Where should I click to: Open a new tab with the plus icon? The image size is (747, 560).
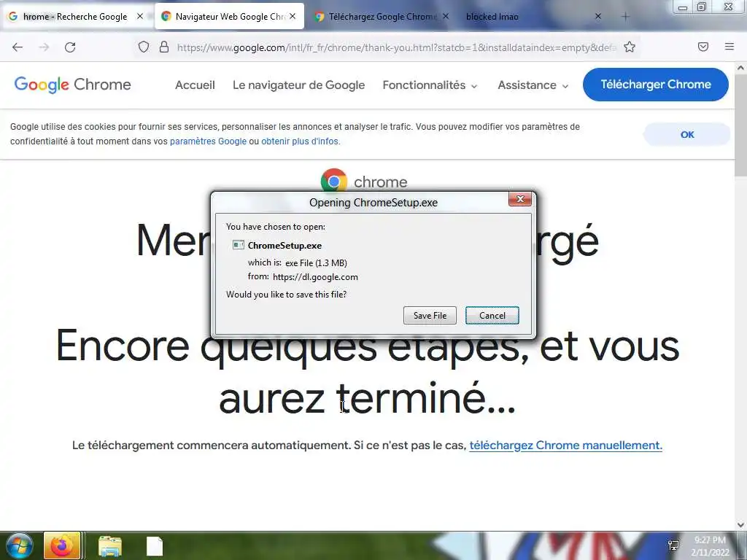point(625,17)
